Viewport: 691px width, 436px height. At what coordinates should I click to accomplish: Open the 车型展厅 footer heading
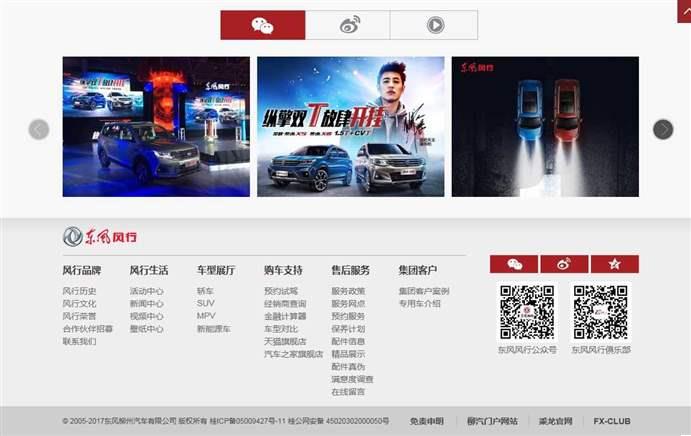216,270
